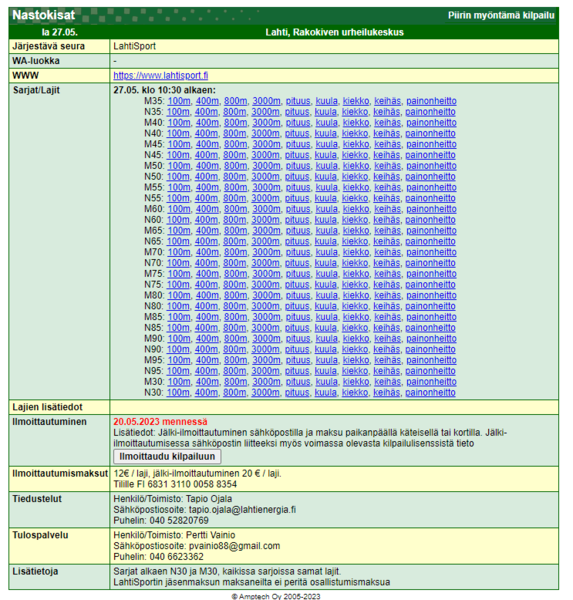
Task: Select M85 800m event link
Action: click(x=235, y=317)
